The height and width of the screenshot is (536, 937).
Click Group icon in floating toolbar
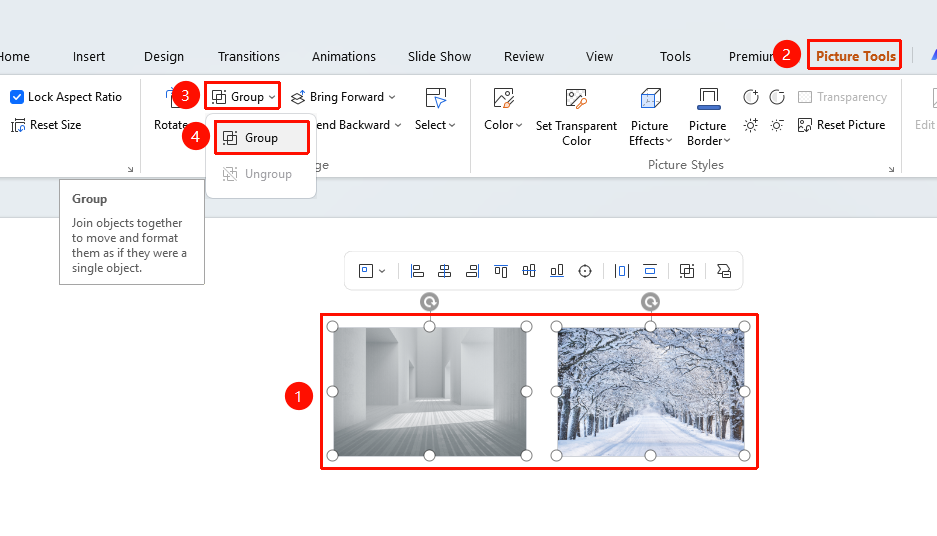(687, 271)
